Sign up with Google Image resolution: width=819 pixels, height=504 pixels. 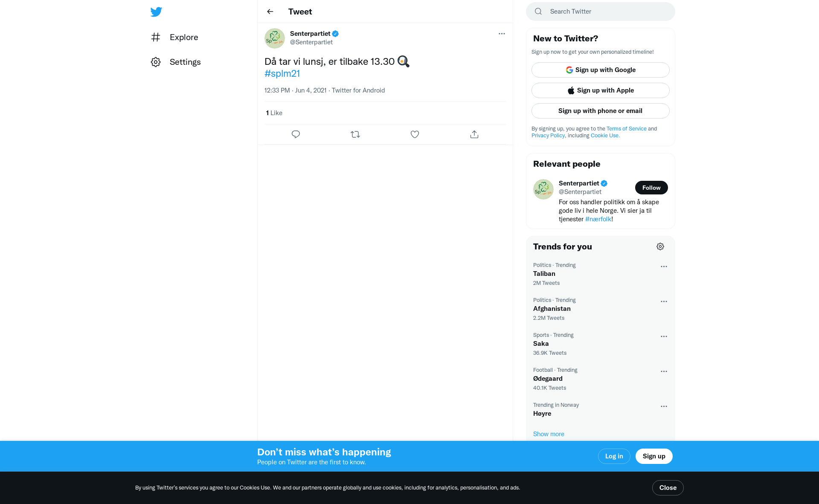601,70
